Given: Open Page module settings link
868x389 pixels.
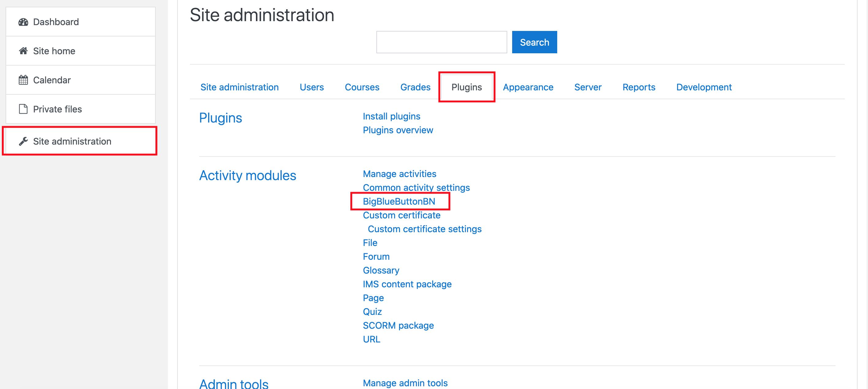Looking at the screenshot, I should [373, 298].
